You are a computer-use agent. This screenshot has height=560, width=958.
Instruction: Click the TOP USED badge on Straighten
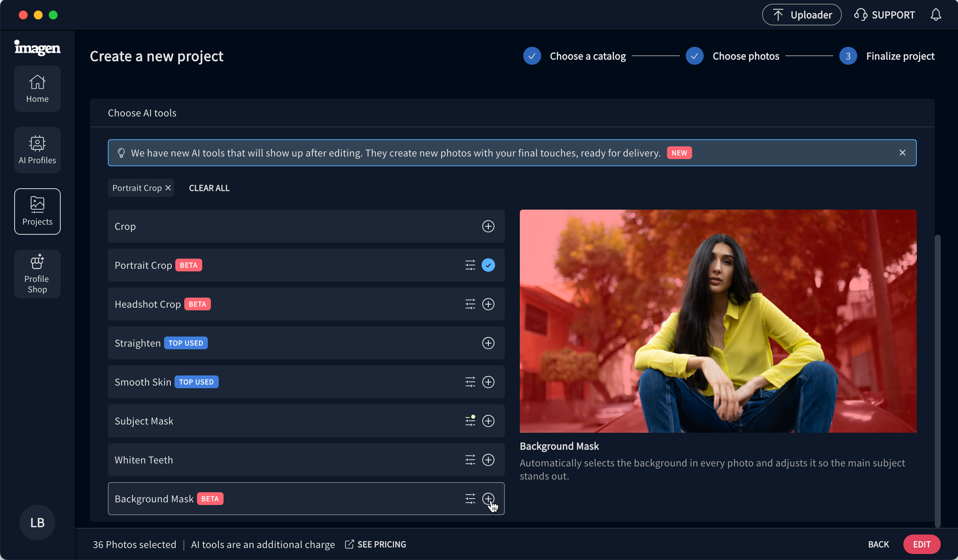[185, 343]
